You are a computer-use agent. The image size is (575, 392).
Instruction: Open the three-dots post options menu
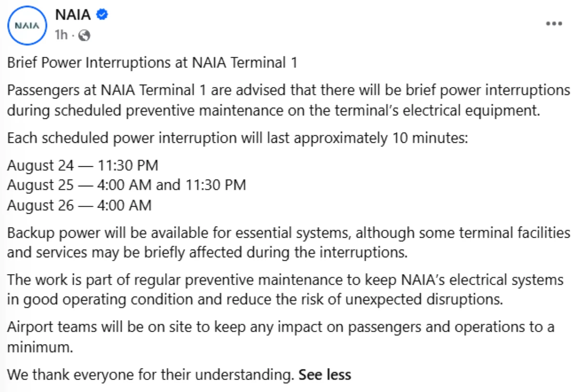click(554, 23)
